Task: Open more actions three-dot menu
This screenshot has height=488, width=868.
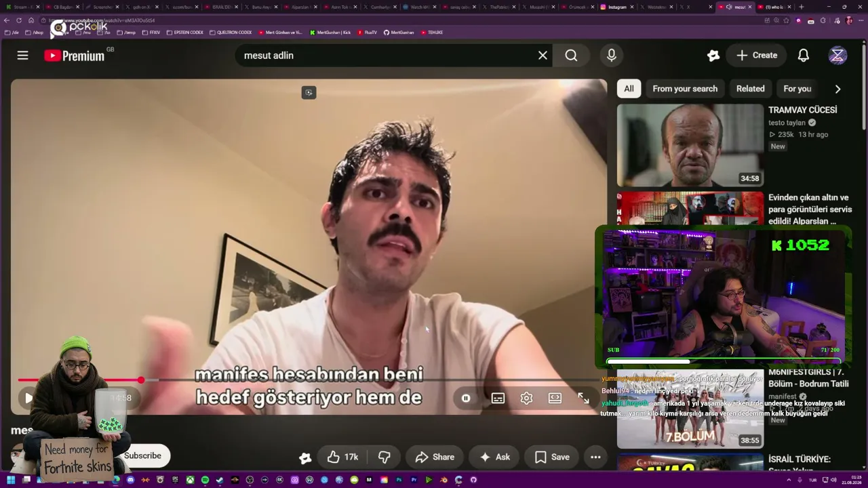Action: [595, 457]
